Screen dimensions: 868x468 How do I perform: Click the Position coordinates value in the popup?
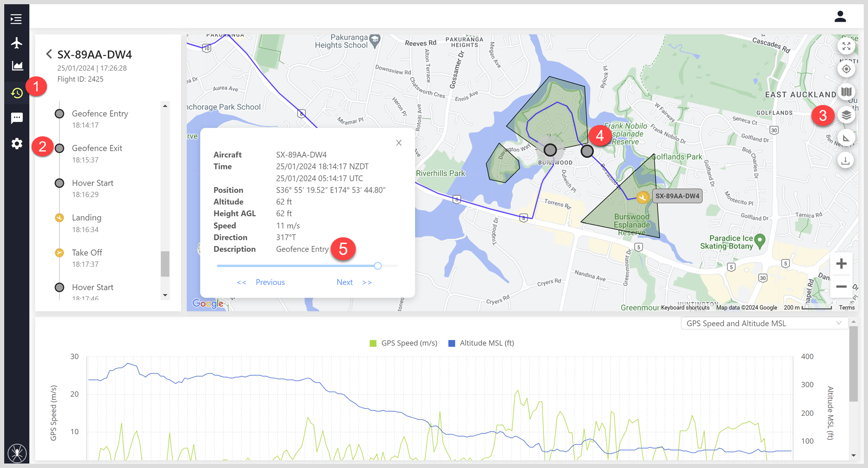click(330, 190)
